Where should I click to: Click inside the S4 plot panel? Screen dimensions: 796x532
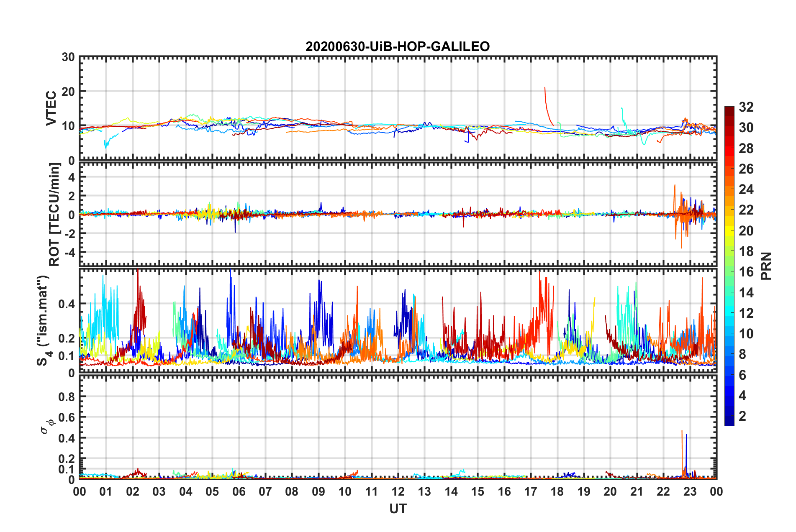point(398,320)
